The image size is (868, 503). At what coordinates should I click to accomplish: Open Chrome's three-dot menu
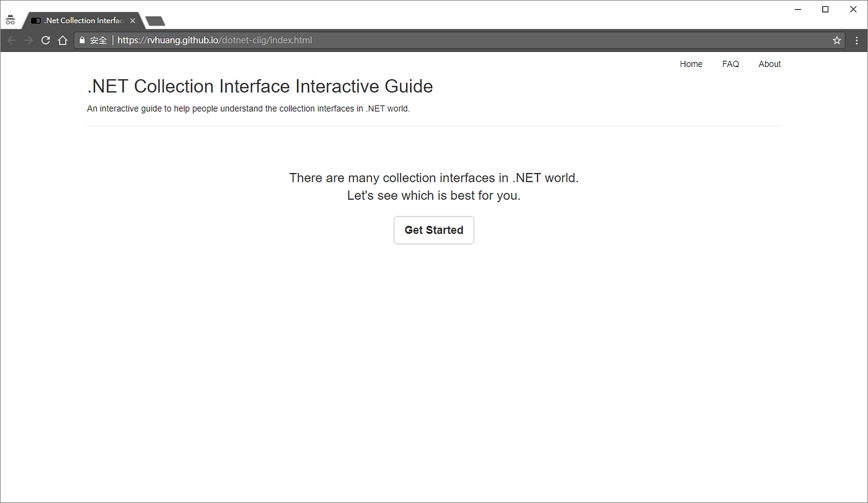857,40
